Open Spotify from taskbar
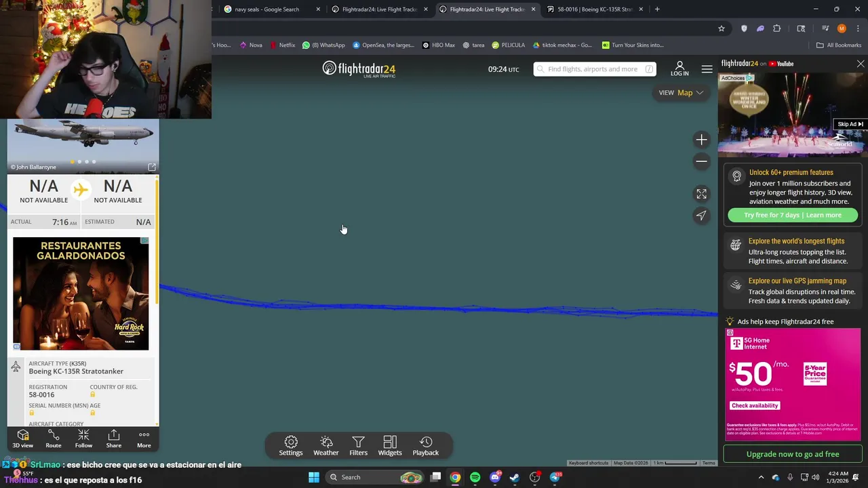 475,477
